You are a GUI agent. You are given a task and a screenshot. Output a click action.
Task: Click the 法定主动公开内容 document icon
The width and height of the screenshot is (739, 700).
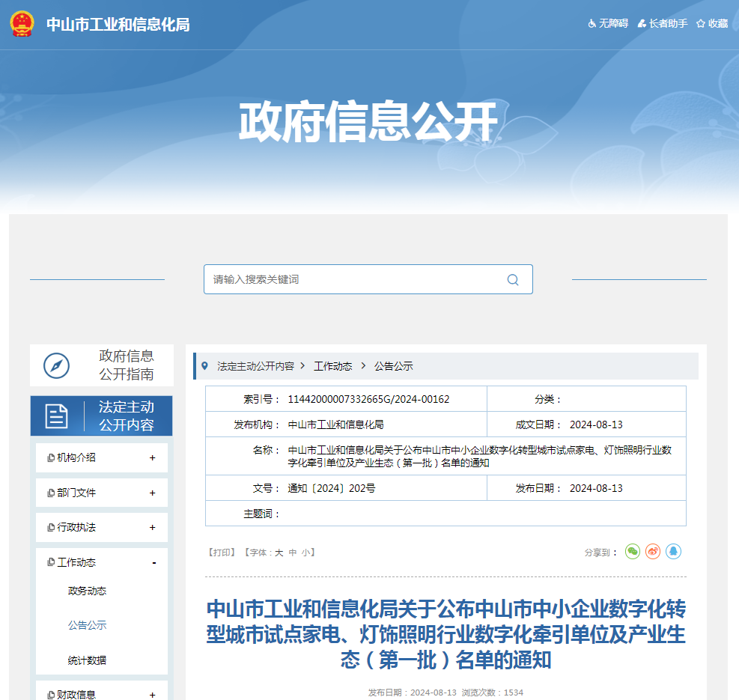(56, 416)
